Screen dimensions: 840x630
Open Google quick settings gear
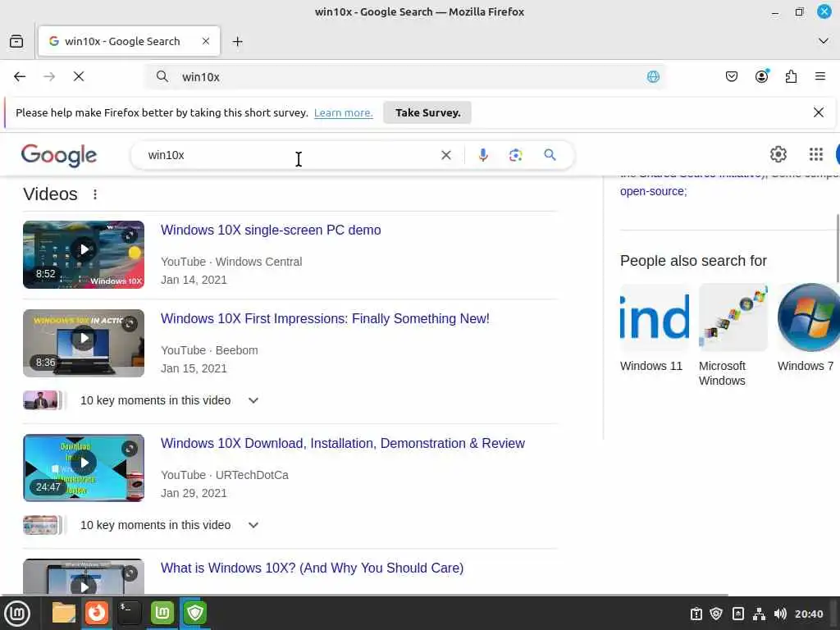pos(778,154)
